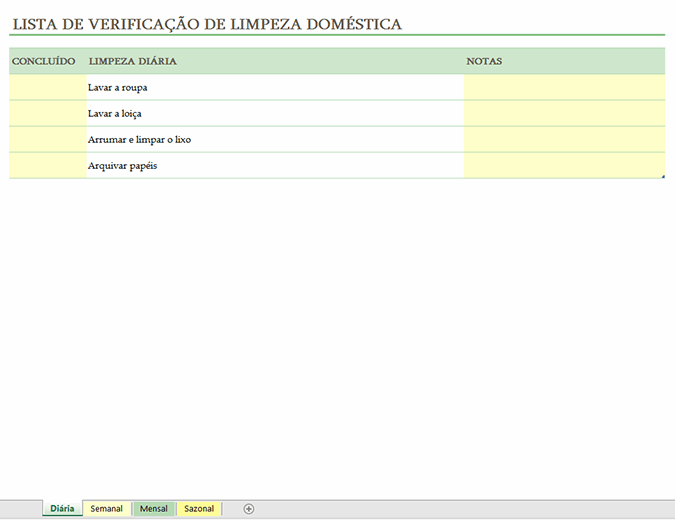Click the Diária sheet tab
The height and width of the screenshot is (520, 675).
coord(62,509)
